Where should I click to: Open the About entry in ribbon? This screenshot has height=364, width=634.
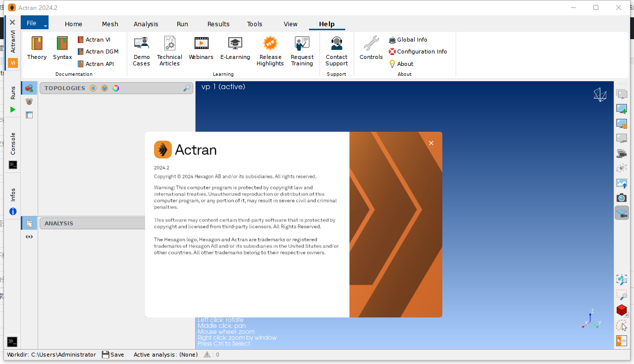401,64
